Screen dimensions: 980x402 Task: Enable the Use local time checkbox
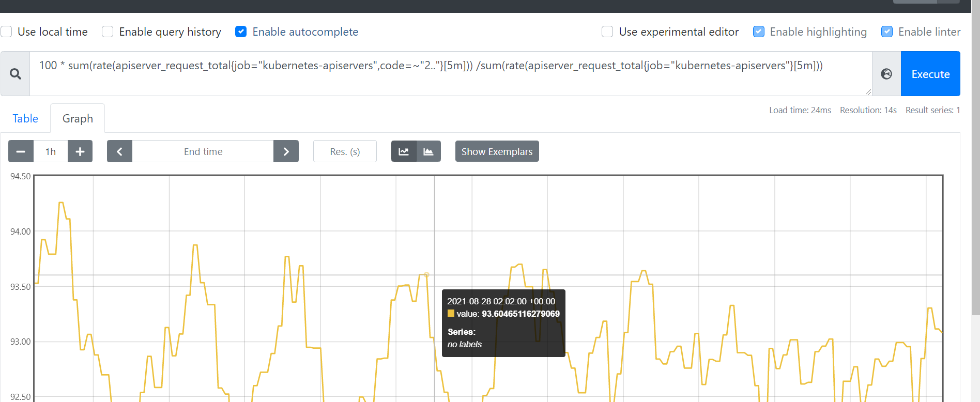6,32
